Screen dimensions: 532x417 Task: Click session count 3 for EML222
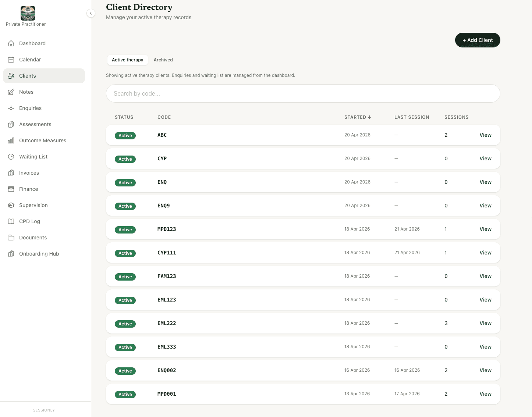[446, 323]
